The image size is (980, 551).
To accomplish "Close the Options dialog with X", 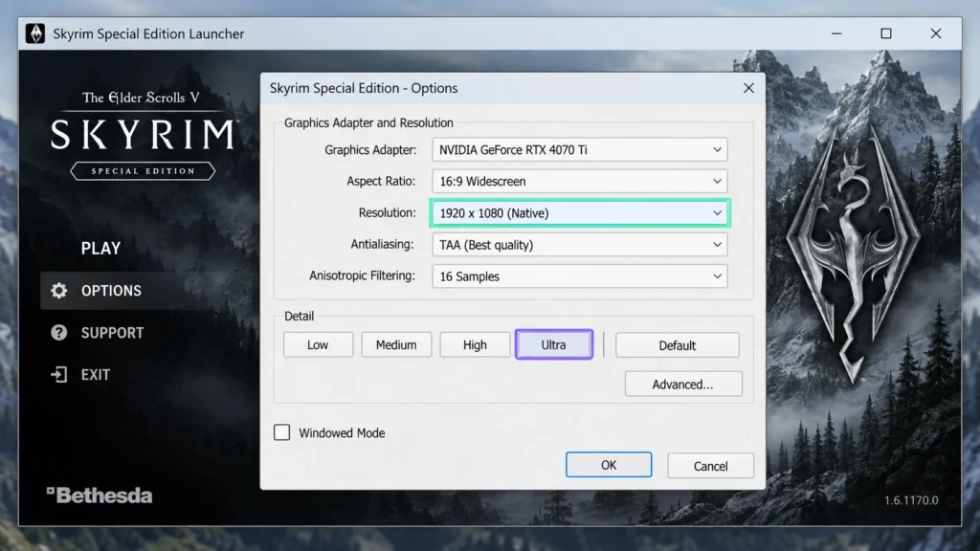I will click(x=748, y=88).
